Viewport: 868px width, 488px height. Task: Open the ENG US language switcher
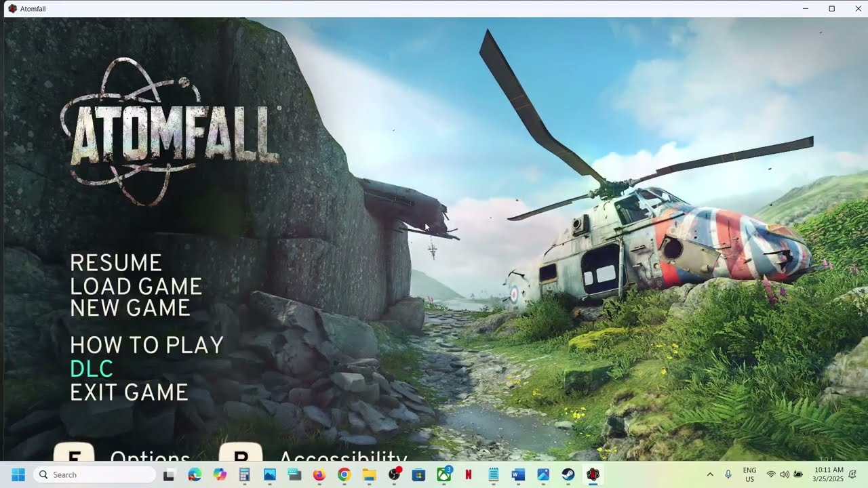click(750, 474)
